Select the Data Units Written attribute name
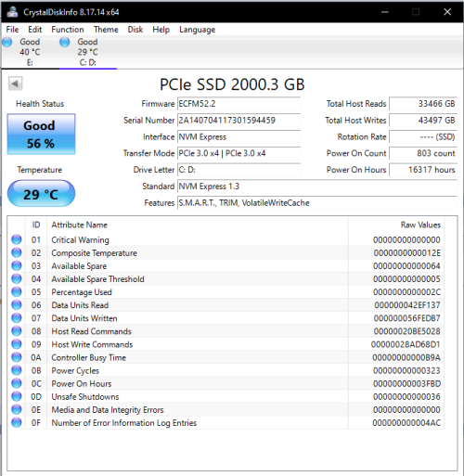 pos(84,318)
